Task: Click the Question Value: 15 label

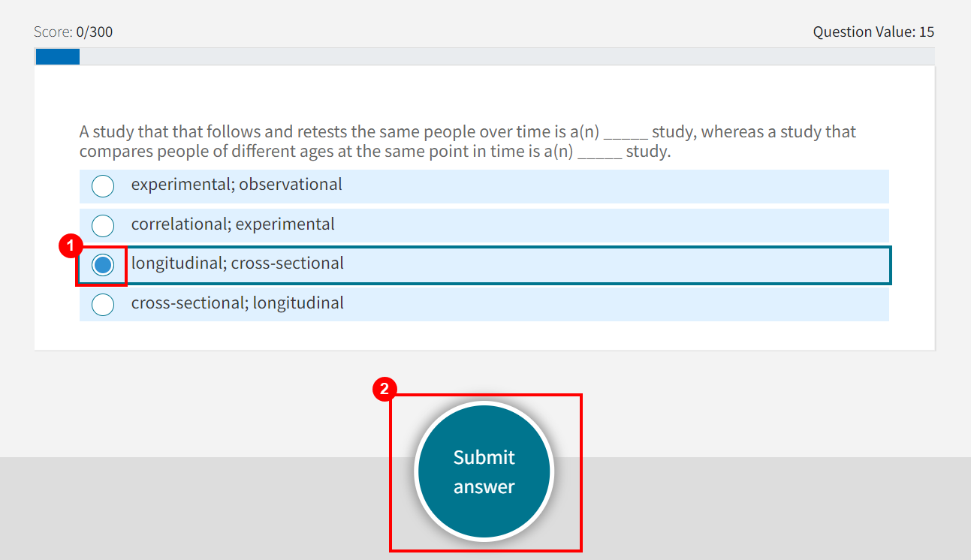Action: 873,32
